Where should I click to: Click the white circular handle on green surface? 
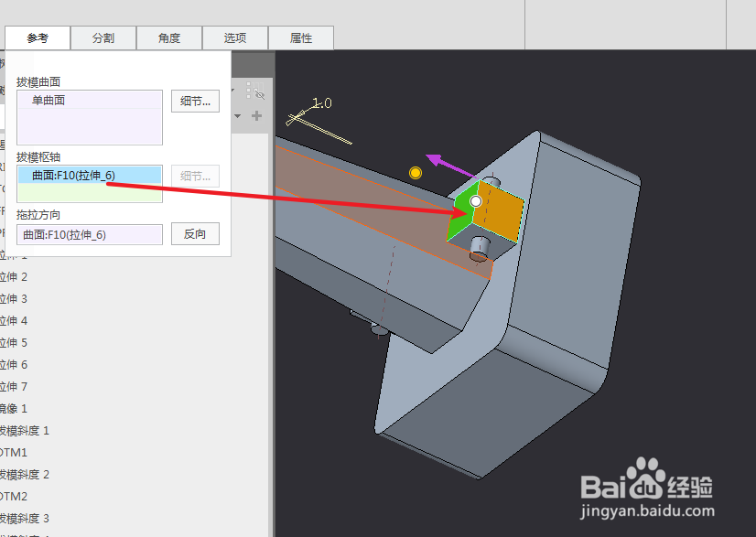[476, 201]
